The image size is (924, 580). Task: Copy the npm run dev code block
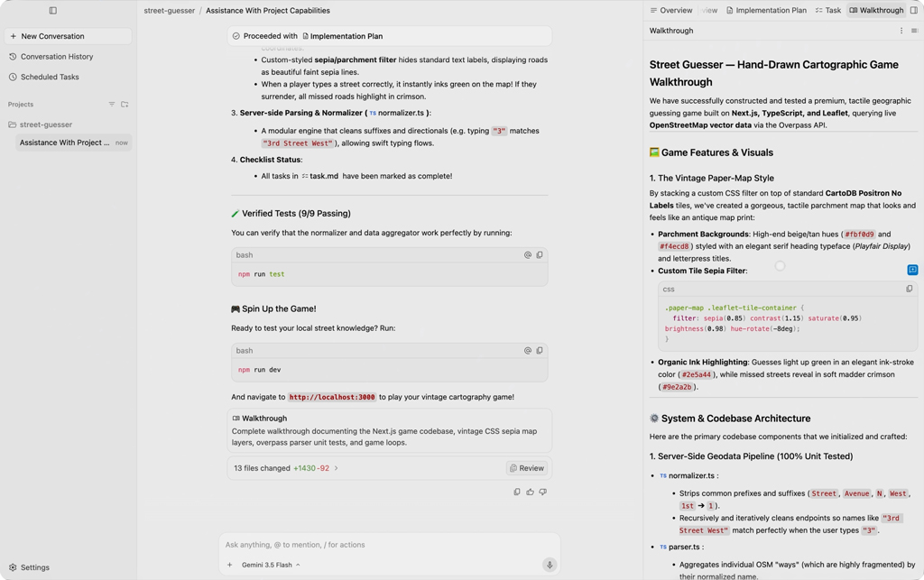(540, 350)
